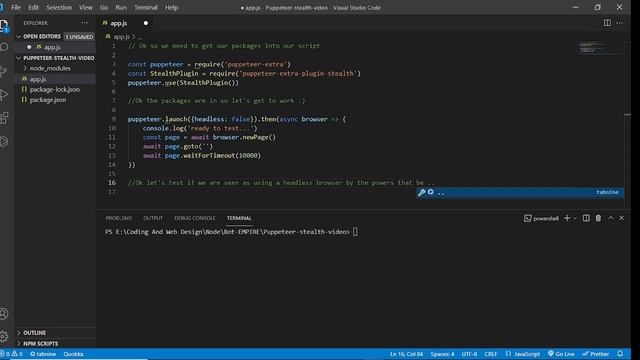Click the code minimap preview
Viewport: 640px width, 360px height.
(x=600, y=47)
